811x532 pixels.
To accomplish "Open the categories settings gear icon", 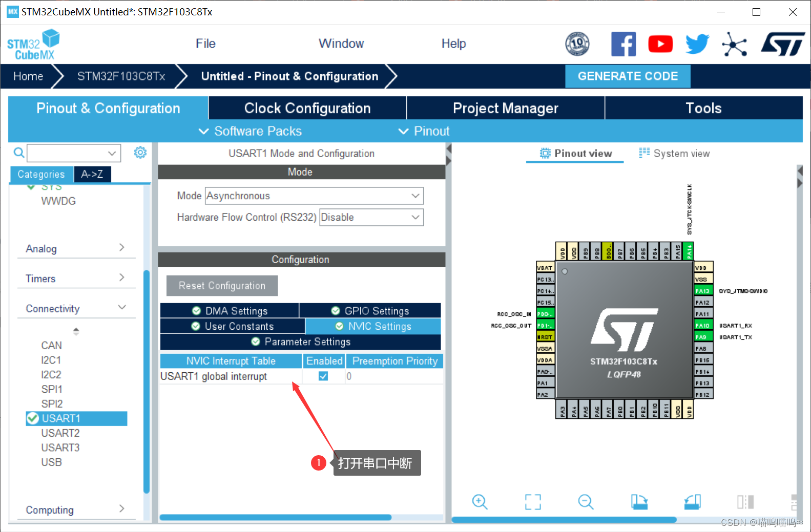I will pos(140,153).
